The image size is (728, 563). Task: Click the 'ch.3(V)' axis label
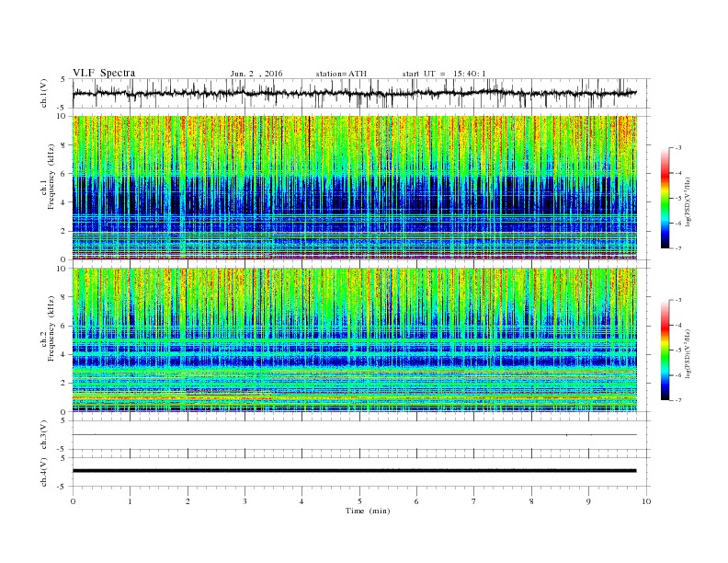pyautogui.click(x=44, y=435)
